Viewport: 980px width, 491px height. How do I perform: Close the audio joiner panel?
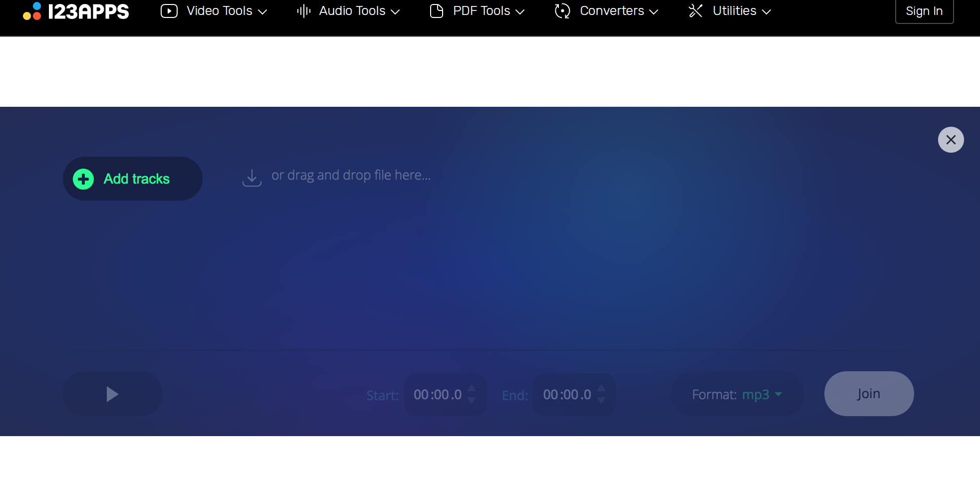pyautogui.click(x=951, y=140)
